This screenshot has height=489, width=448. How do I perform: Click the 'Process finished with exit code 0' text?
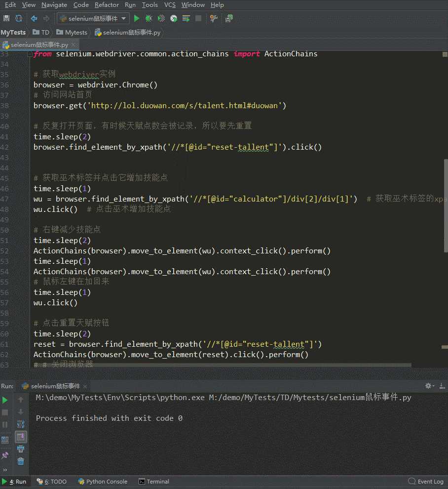pos(109,418)
